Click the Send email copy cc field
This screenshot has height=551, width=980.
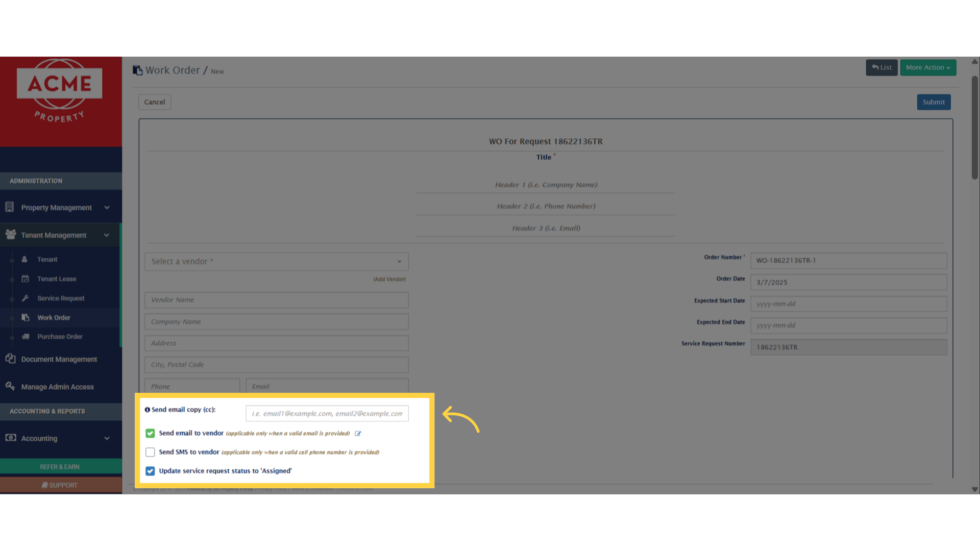(327, 414)
